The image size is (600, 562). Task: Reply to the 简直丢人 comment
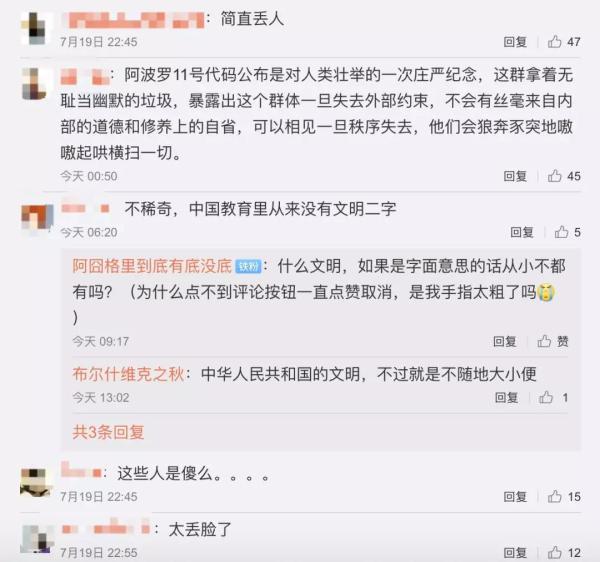(x=515, y=41)
